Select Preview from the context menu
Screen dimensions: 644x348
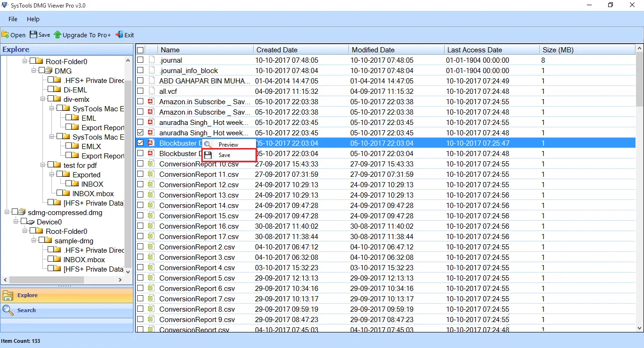229,143
